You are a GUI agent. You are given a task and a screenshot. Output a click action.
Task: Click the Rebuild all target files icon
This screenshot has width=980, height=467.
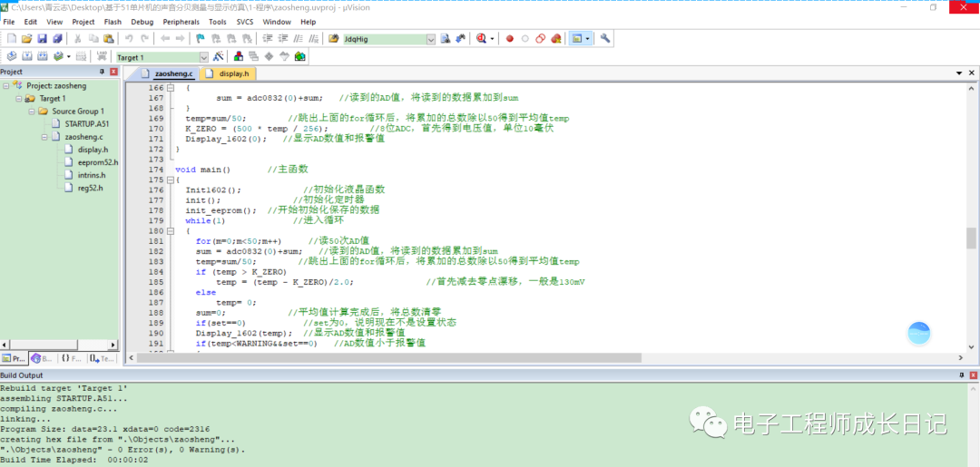[43, 57]
